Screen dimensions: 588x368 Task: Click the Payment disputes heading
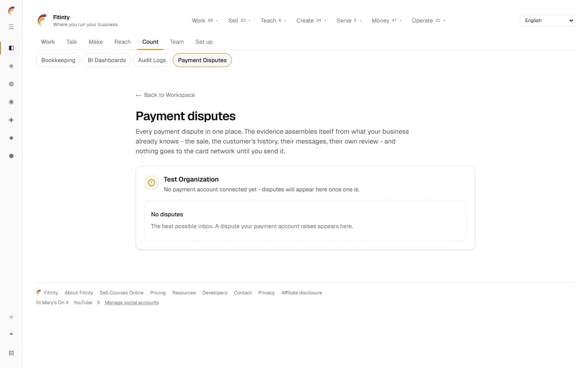[186, 116]
